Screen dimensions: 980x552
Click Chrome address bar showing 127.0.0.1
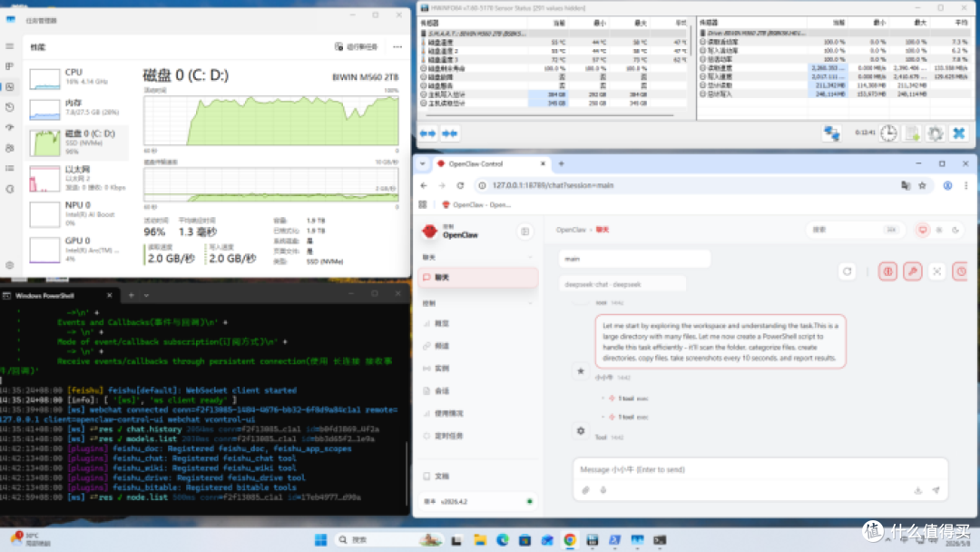(x=688, y=186)
